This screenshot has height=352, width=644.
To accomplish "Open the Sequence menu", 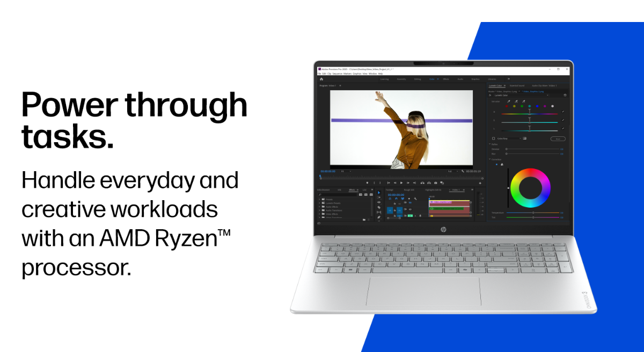I will click(x=338, y=74).
